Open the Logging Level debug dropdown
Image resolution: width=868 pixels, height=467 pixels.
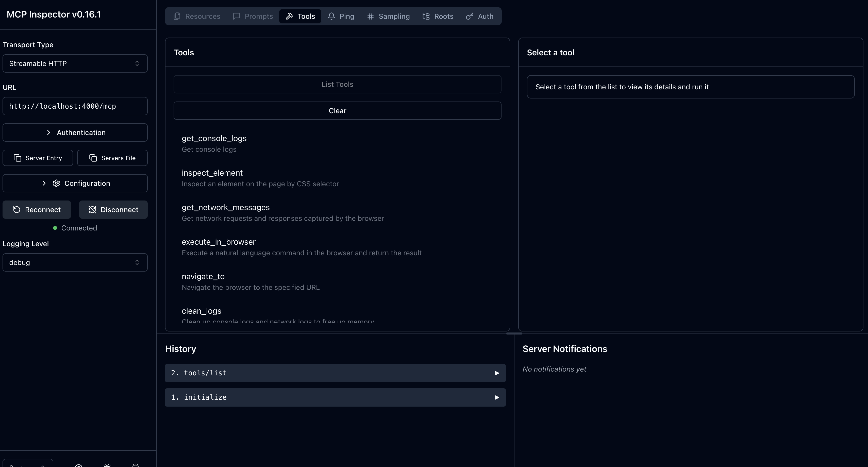[x=75, y=262]
